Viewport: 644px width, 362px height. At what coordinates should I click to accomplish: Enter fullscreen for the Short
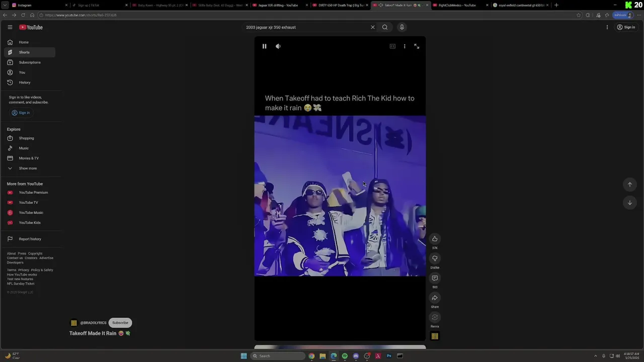[x=417, y=46]
